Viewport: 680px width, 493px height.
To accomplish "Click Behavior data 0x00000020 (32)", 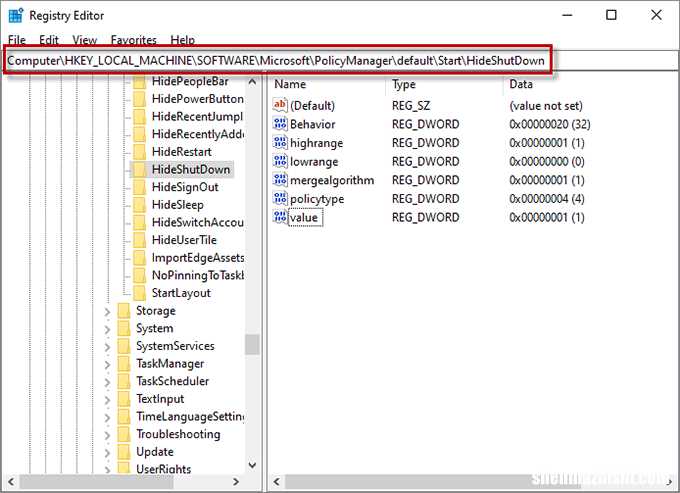I will 550,124.
